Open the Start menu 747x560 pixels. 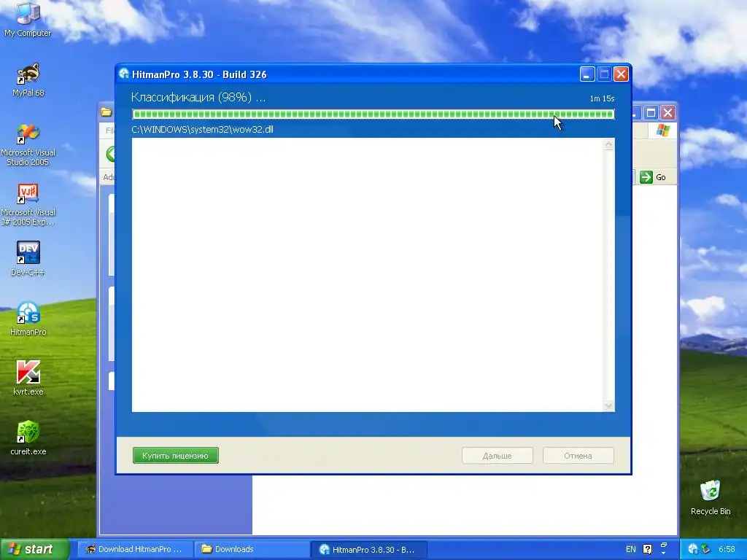[x=34, y=549]
